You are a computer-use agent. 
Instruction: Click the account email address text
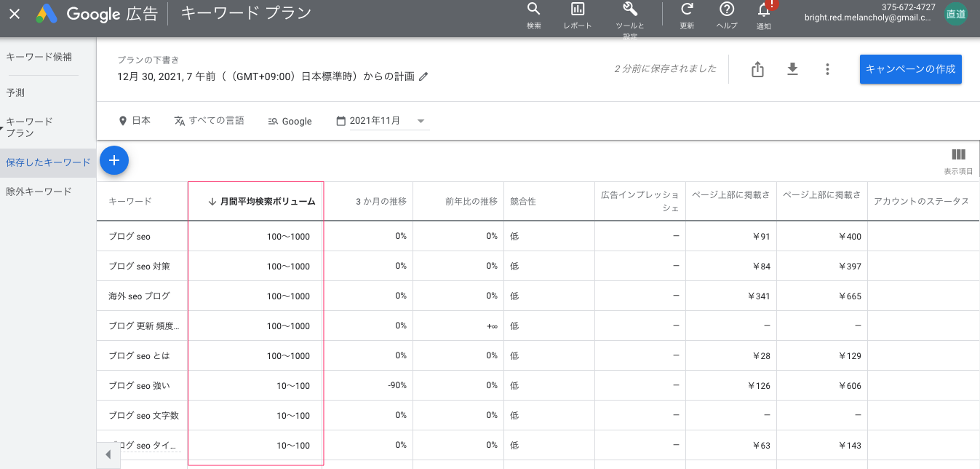pos(867,19)
